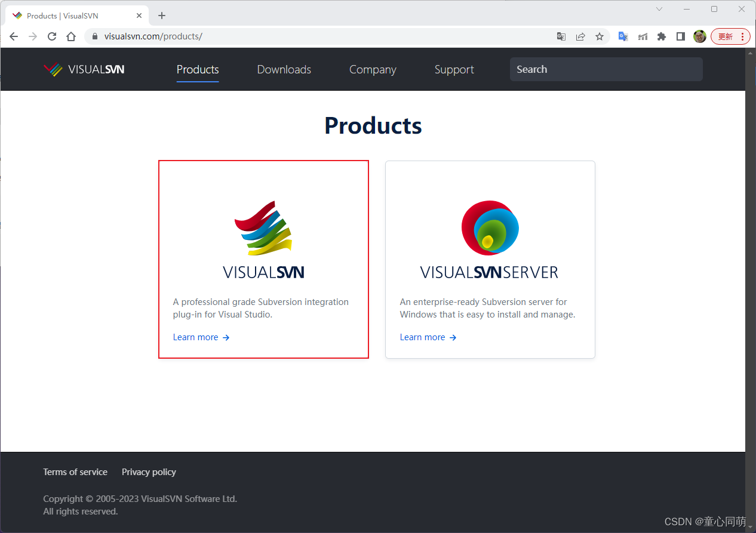The height and width of the screenshot is (533, 756).
Task: Open the Products navigation menu
Action: 198,69
